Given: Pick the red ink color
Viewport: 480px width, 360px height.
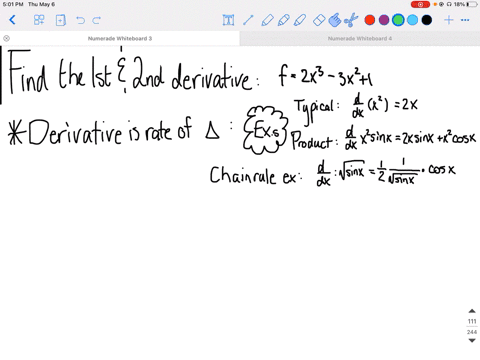Looking at the screenshot, I should 370,20.
